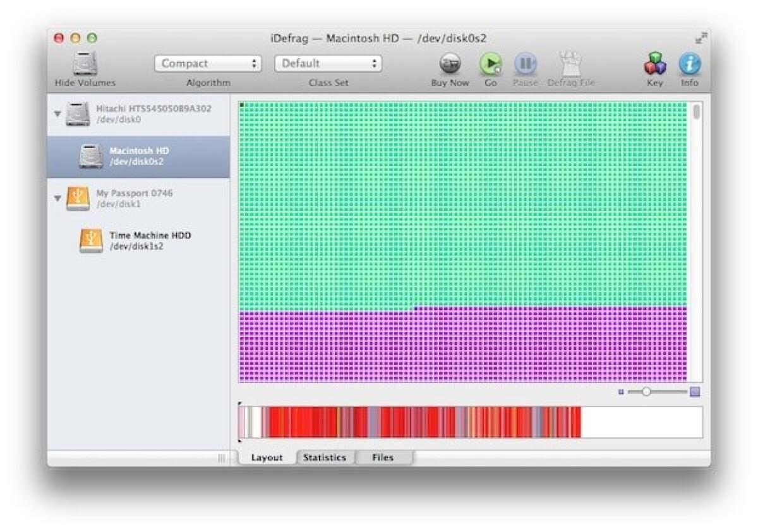
Task: Switch to the Statistics tab
Action: [x=325, y=457]
